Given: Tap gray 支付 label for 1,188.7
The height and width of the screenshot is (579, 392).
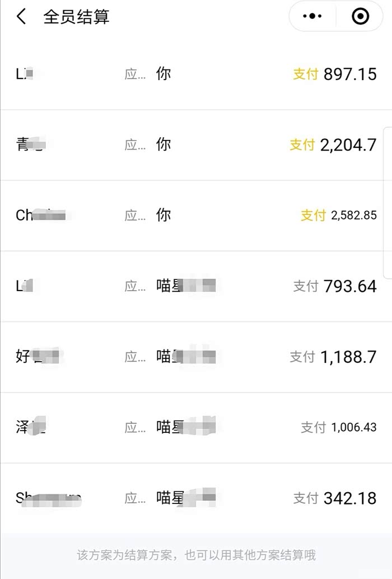Looking at the screenshot, I should (302, 357).
